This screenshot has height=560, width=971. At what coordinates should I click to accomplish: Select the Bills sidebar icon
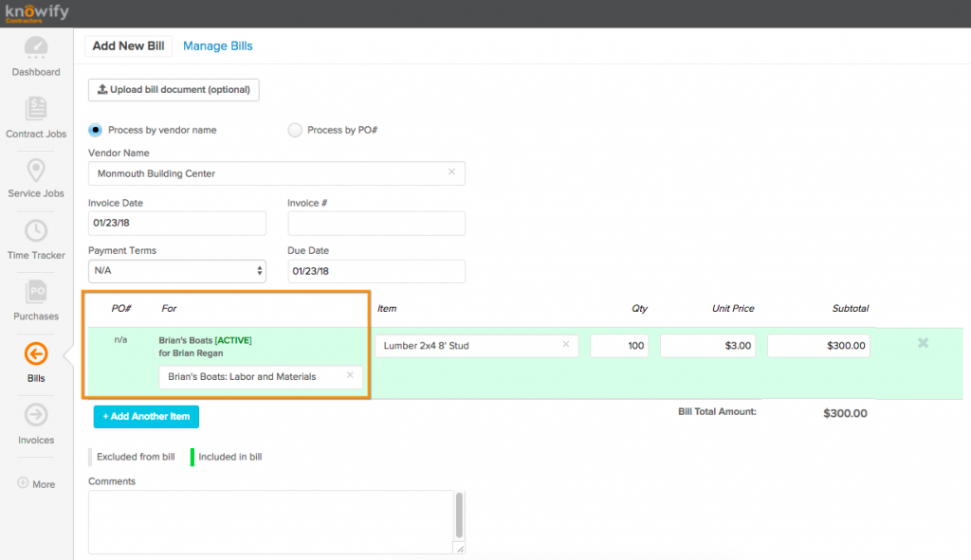(35, 360)
